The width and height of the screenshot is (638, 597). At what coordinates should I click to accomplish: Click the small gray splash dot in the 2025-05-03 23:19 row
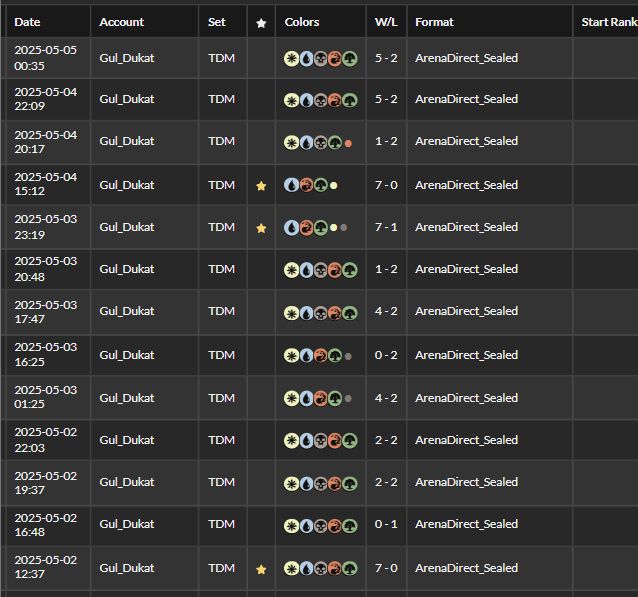click(x=344, y=227)
